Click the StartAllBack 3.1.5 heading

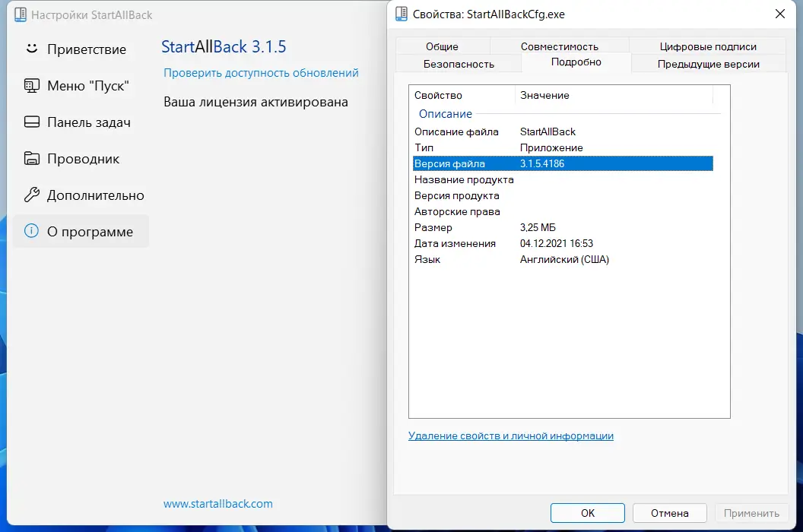[x=224, y=46]
